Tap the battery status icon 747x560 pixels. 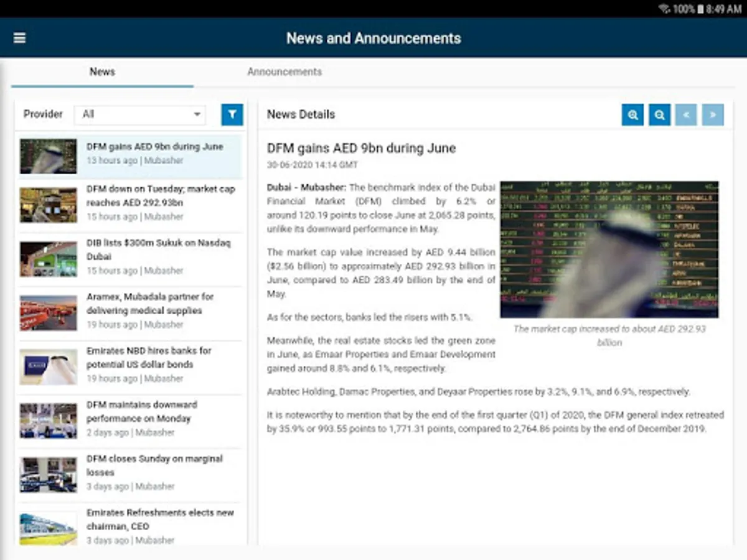click(700, 9)
